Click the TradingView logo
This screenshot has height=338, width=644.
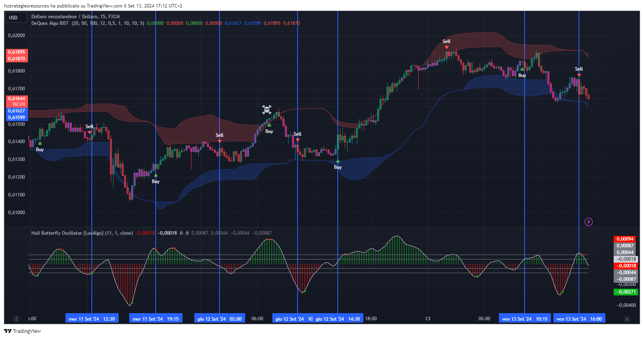click(x=22, y=331)
